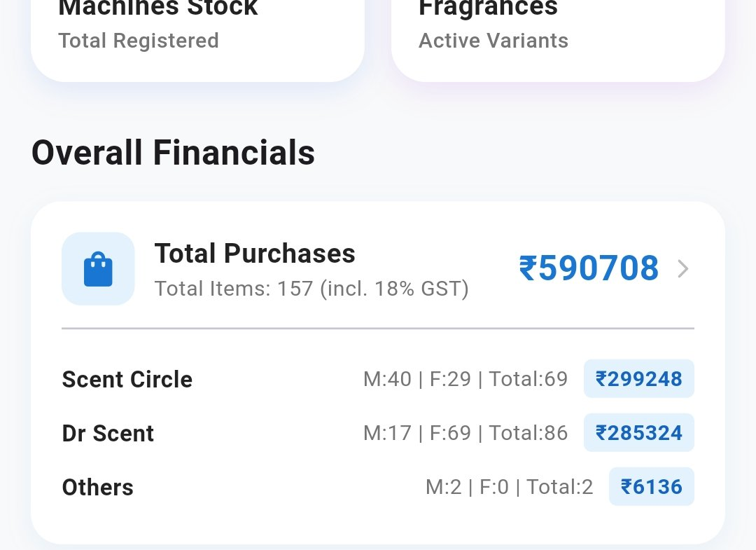Click the Total Registered label
The image size is (756, 550).
(x=139, y=41)
